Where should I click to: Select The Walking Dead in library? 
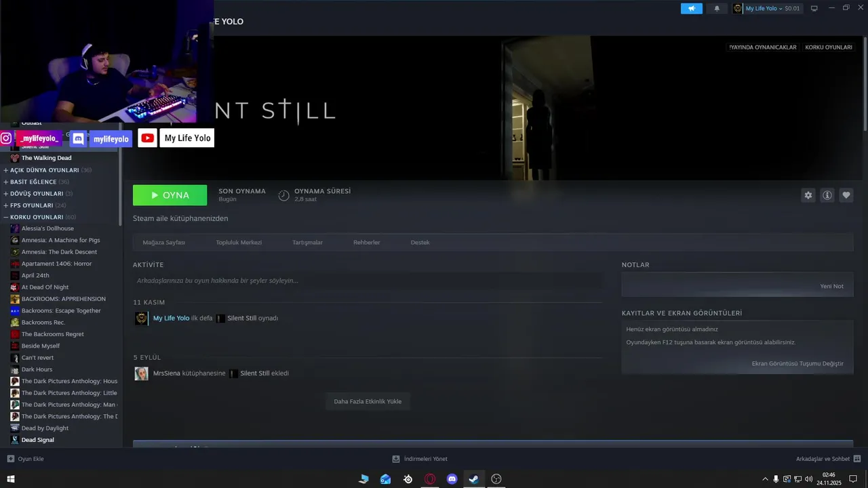click(x=46, y=158)
